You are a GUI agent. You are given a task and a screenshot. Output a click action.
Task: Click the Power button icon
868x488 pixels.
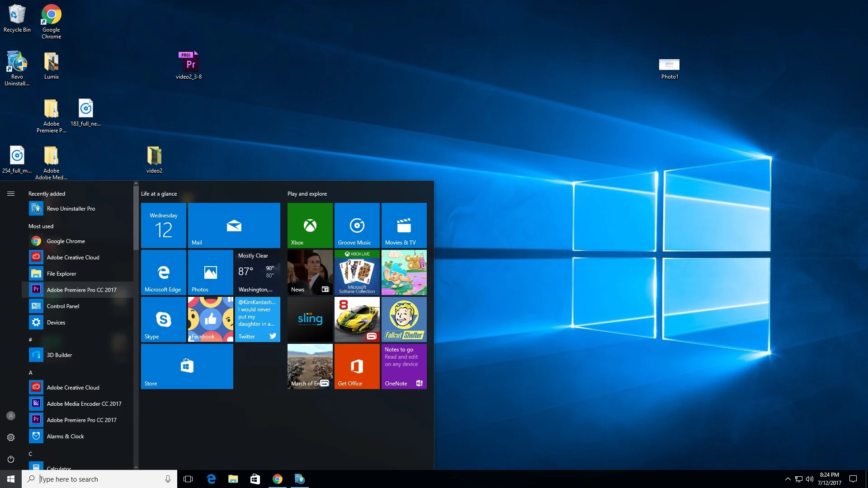(x=11, y=459)
